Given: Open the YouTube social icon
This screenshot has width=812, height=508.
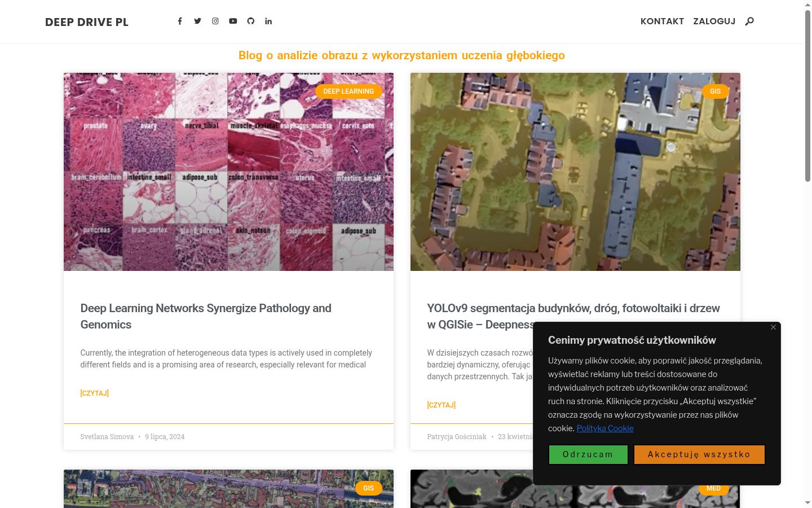Looking at the screenshot, I should [233, 21].
